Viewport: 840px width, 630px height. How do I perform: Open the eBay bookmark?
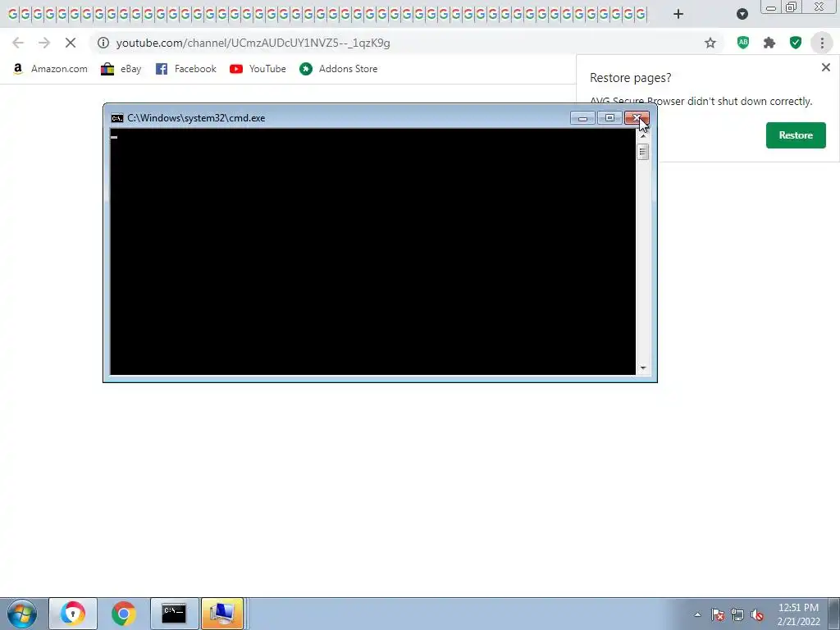121,69
